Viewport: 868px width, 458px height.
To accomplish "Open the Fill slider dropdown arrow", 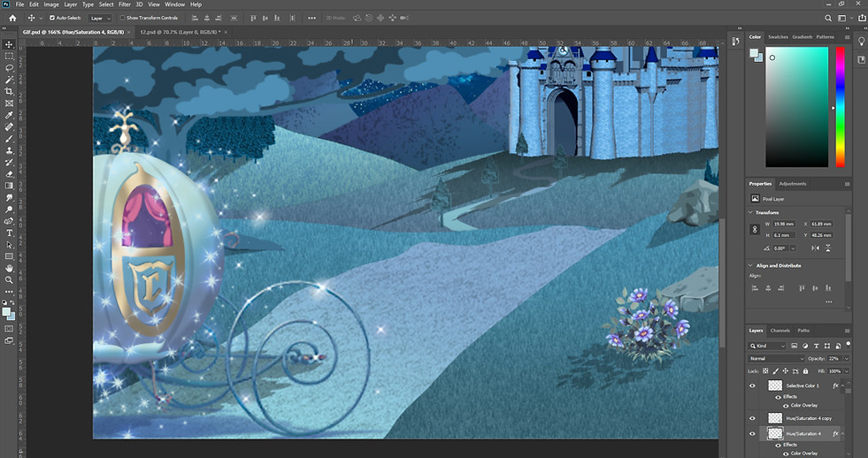I will (847, 371).
